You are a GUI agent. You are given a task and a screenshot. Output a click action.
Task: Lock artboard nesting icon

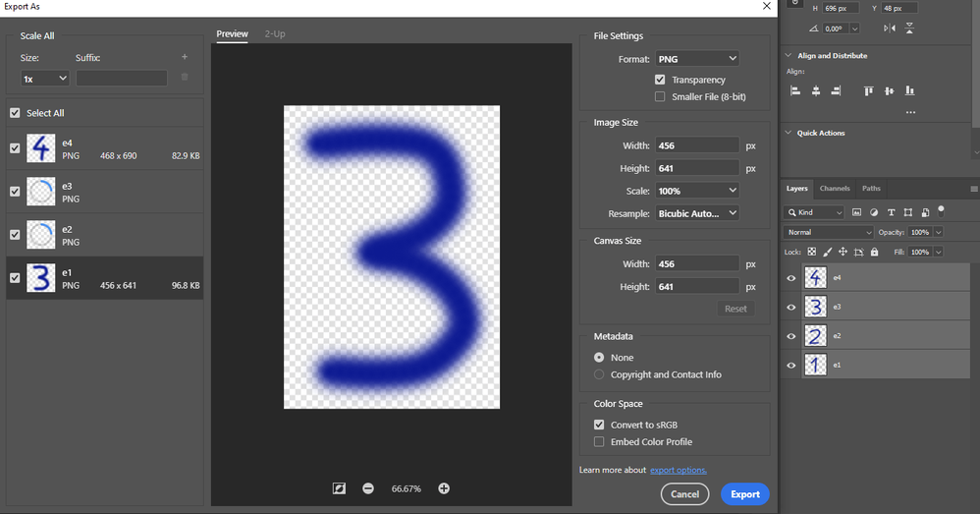tap(859, 252)
